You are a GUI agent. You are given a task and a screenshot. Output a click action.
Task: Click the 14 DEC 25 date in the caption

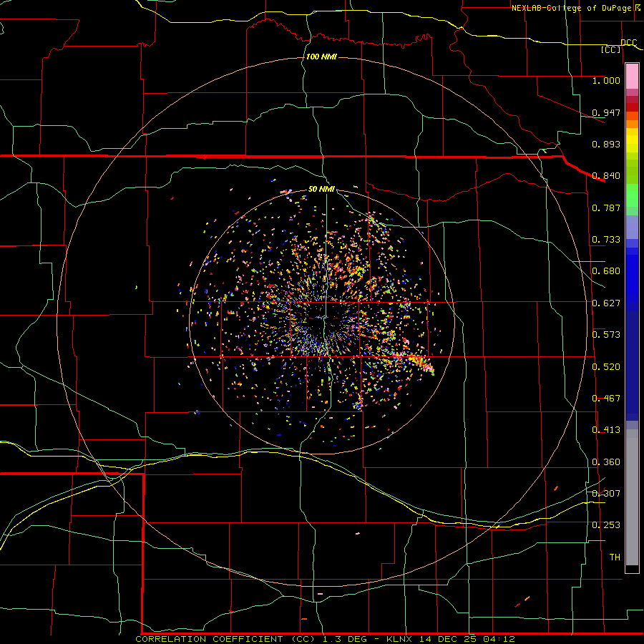448,639
